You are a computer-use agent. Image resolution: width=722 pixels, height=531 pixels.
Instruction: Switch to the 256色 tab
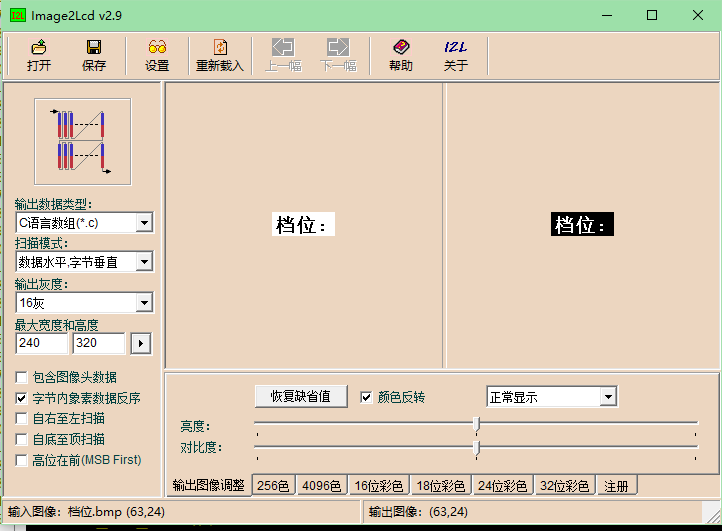click(x=273, y=486)
